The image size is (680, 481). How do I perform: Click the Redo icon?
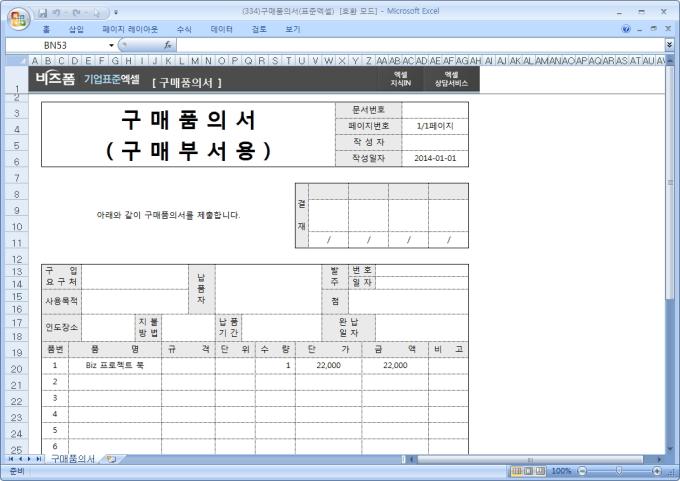[76, 13]
